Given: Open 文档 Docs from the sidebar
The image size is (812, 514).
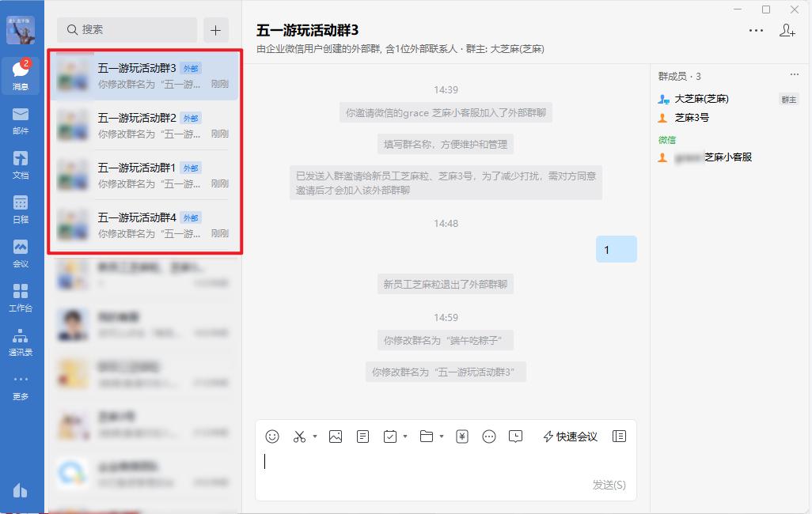Looking at the screenshot, I should tap(21, 164).
